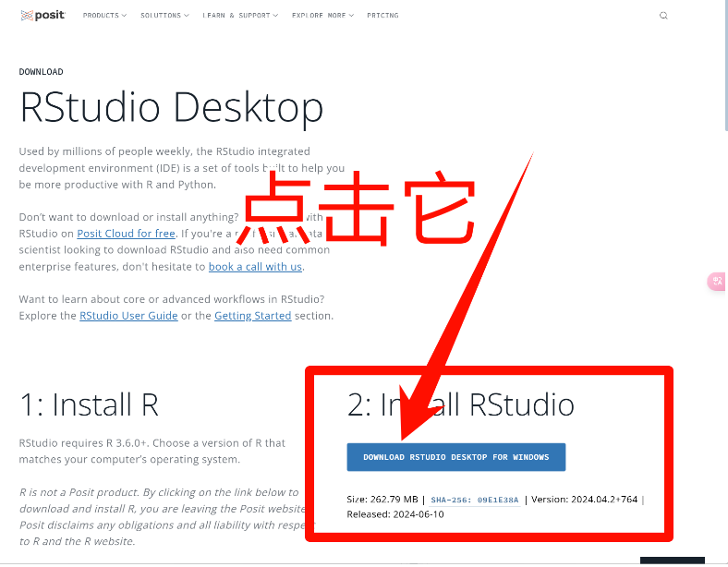This screenshot has width=728, height=567.
Task: Open the book a call with us link
Action: point(255,267)
